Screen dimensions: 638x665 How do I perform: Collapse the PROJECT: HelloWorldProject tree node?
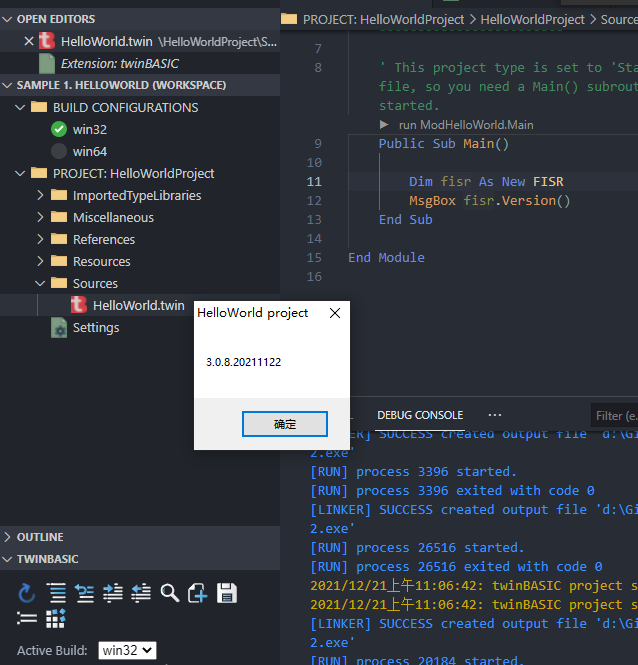(20, 173)
